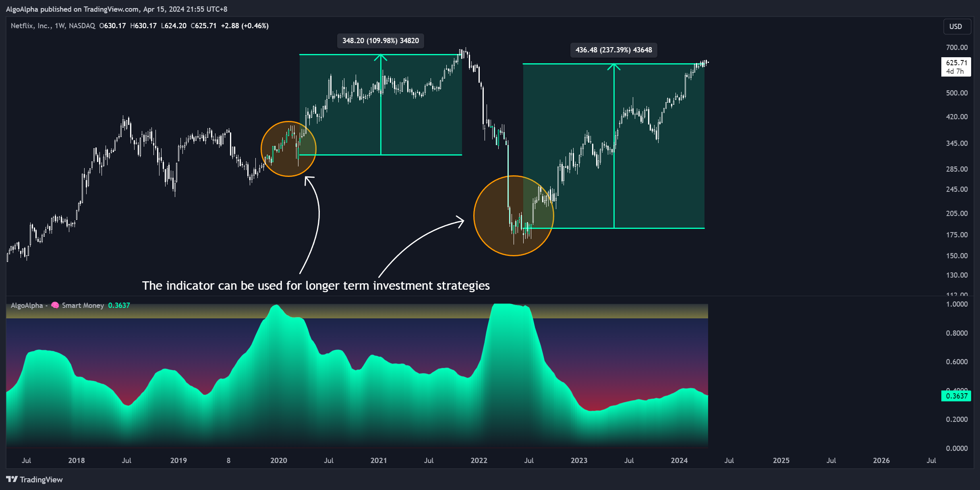Click the 2021 label on time axis
The image size is (980, 490).
[x=379, y=460]
